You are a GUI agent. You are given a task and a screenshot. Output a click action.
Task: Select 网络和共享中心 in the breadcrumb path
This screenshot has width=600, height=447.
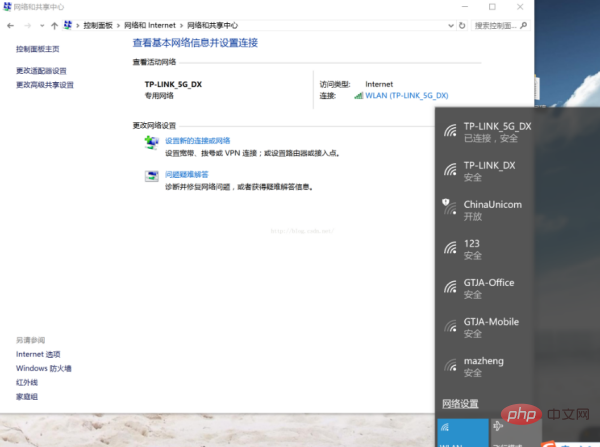[x=212, y=25]
